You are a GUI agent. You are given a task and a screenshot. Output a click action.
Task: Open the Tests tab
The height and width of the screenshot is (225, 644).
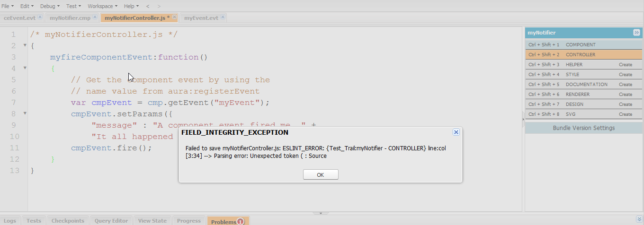click(x=34, y=221)
